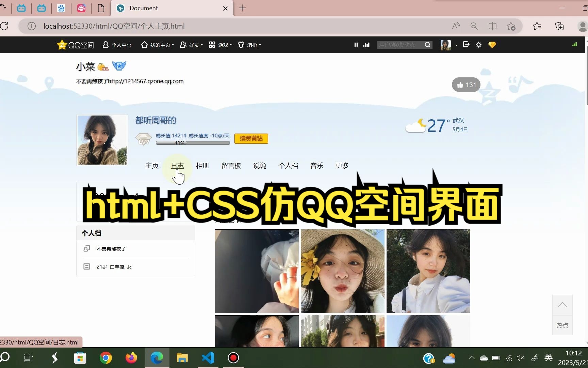Open the 说说 tab

point(260,166)
